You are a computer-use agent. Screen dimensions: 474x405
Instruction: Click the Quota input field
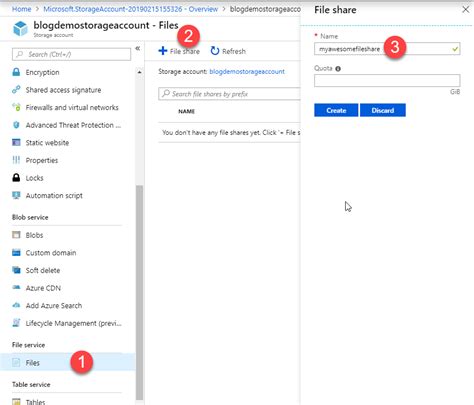[x=387, y=80]
